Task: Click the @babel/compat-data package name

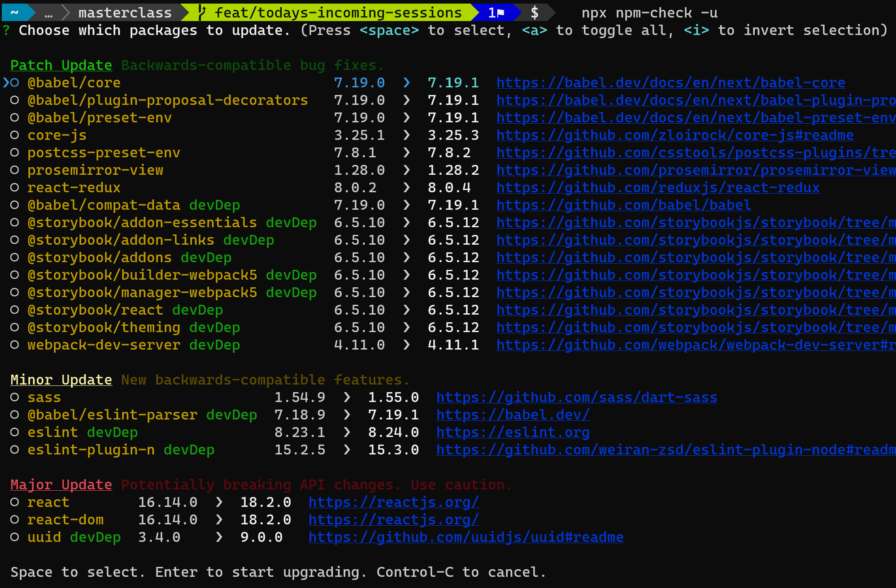Action: [x=104, y=205]
